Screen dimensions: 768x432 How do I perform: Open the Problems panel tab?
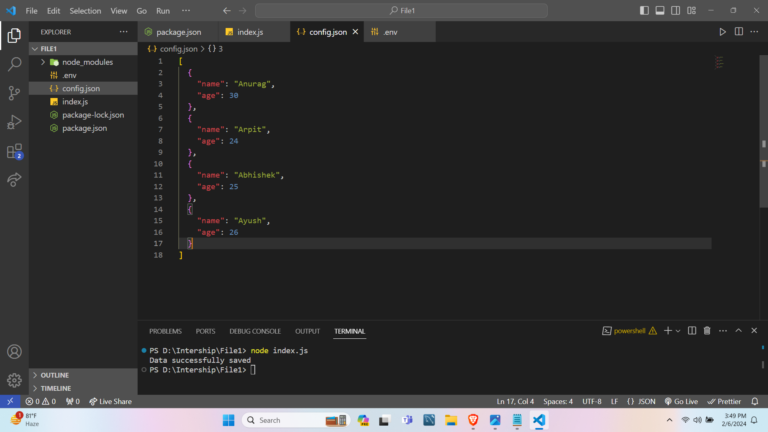pyautogui.click(x=165, y=331)
